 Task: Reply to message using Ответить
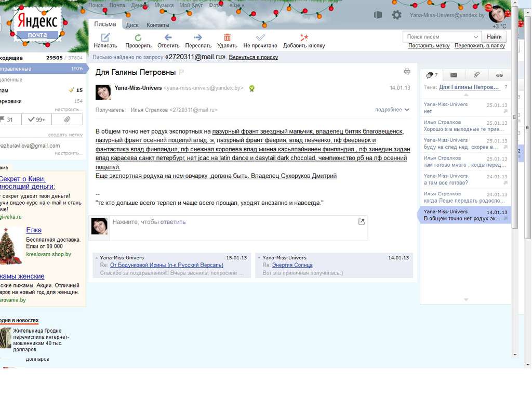pyautogui.click(x=168, y=41)
